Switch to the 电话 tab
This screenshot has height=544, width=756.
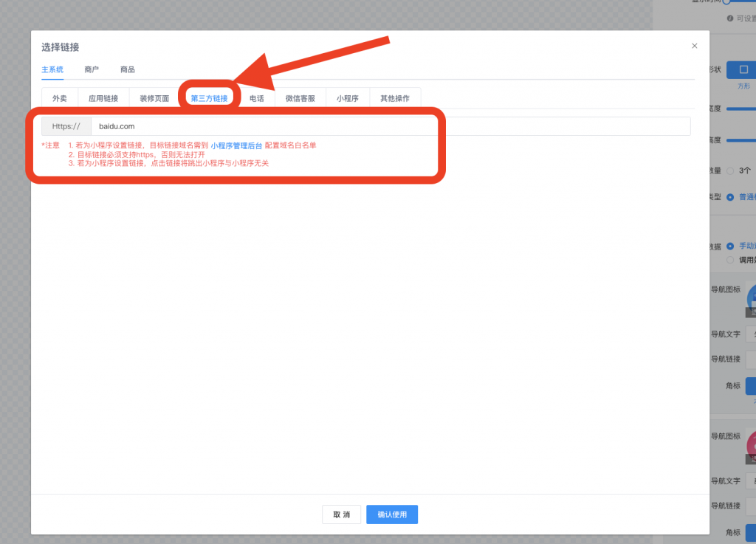pyautogui.click(x=256, y=98)
